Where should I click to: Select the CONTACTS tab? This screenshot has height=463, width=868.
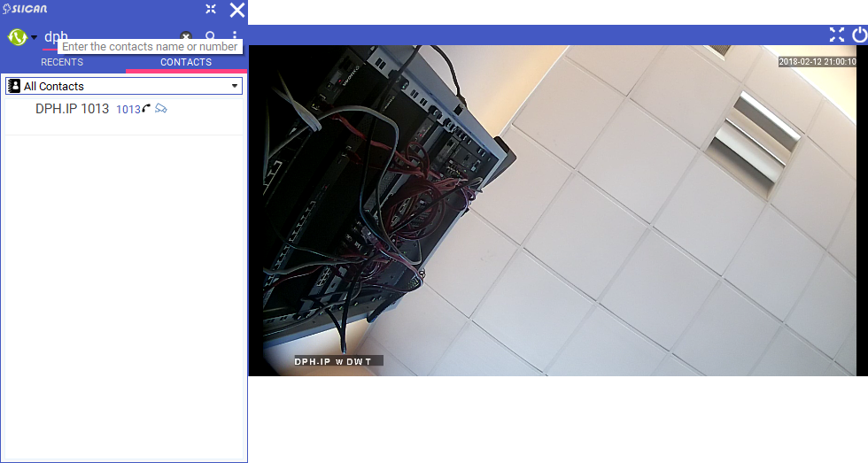[186, 63]
